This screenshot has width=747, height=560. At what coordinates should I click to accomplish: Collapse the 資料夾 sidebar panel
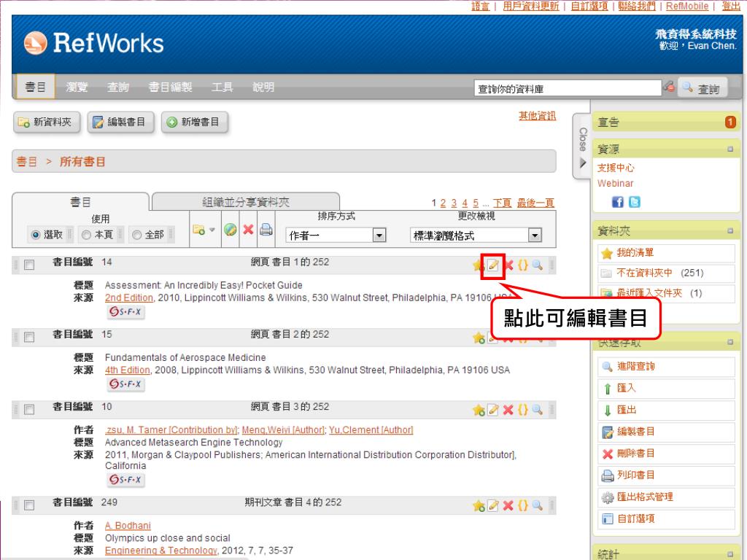click(730, 231)
